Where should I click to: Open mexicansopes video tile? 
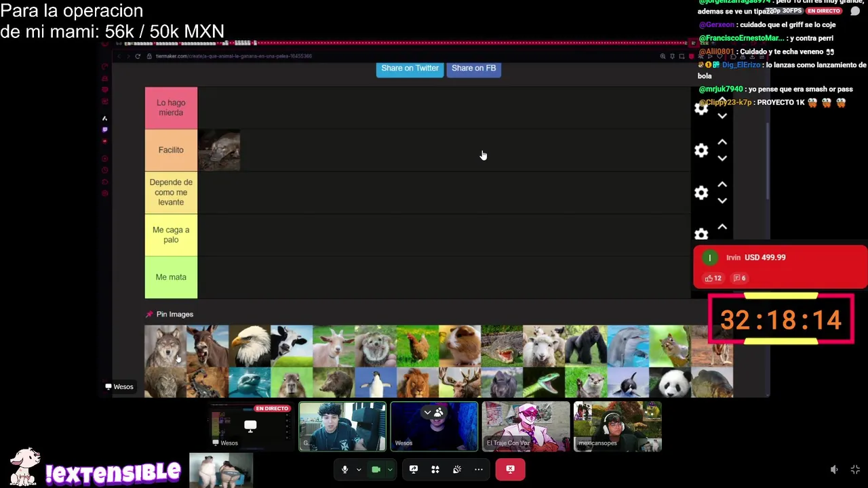pos(617,426)
